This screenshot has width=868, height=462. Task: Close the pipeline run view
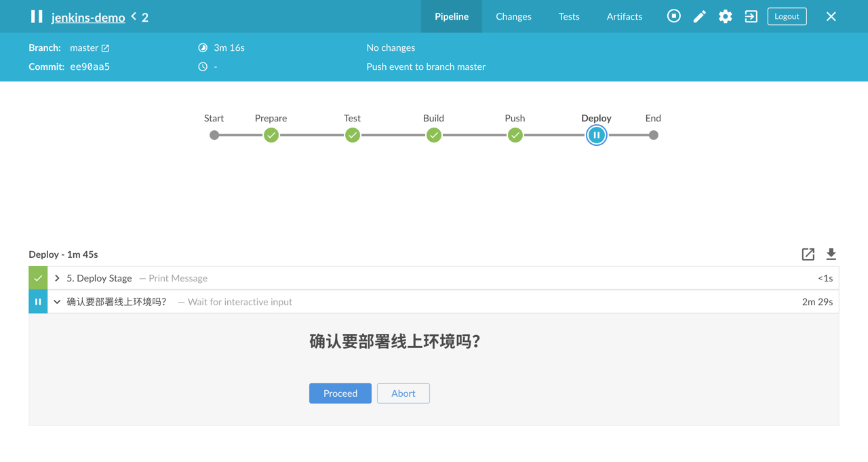(x=831, y=16)
